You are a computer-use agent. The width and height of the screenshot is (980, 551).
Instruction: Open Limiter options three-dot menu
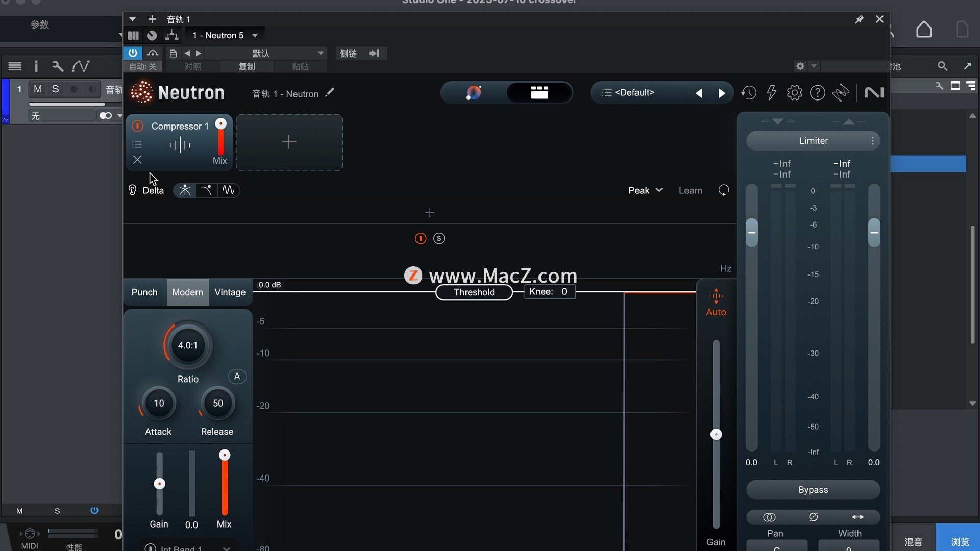pyautogui.click(x=873, y=141)
